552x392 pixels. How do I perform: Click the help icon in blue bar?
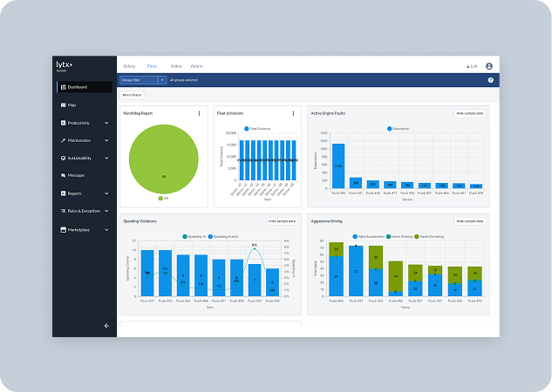tap(490, 80)
